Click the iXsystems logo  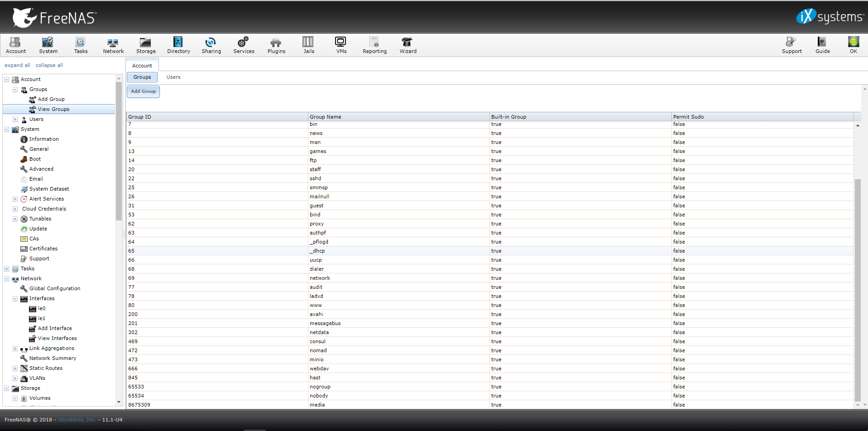click(x=830, y=17)
